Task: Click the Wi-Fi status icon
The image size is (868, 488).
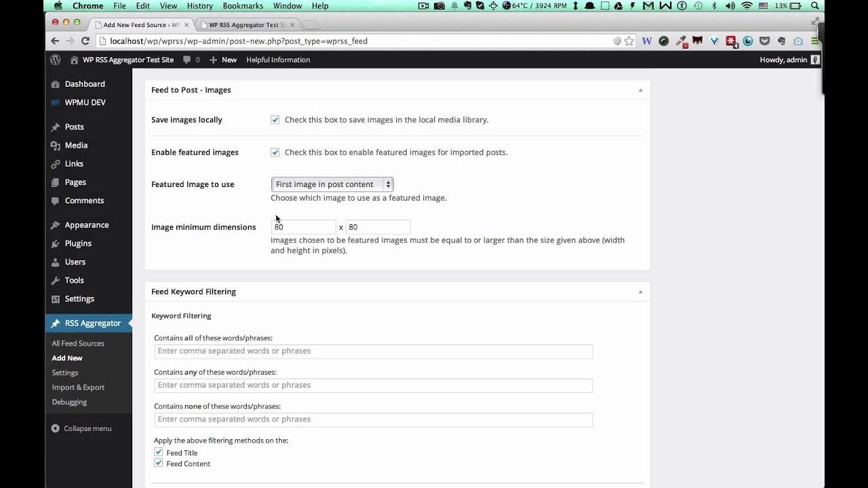Action: coord(747,6)
